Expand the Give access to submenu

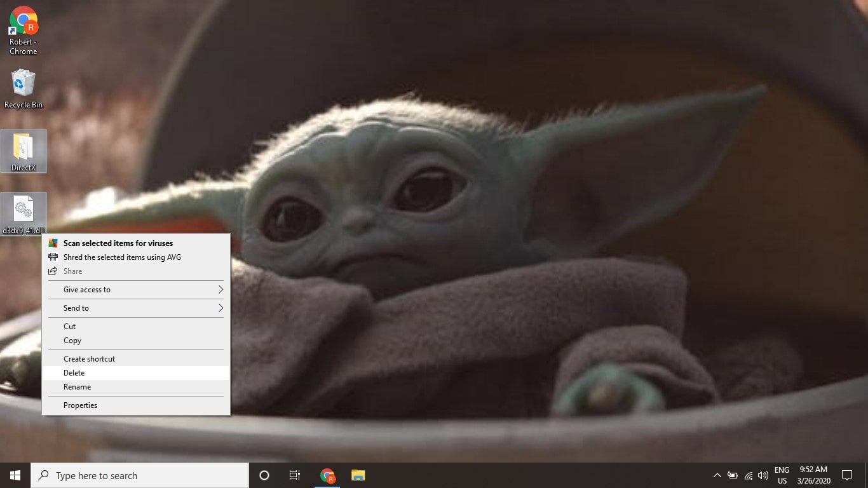pyautogui.click(x=135, y=290)
